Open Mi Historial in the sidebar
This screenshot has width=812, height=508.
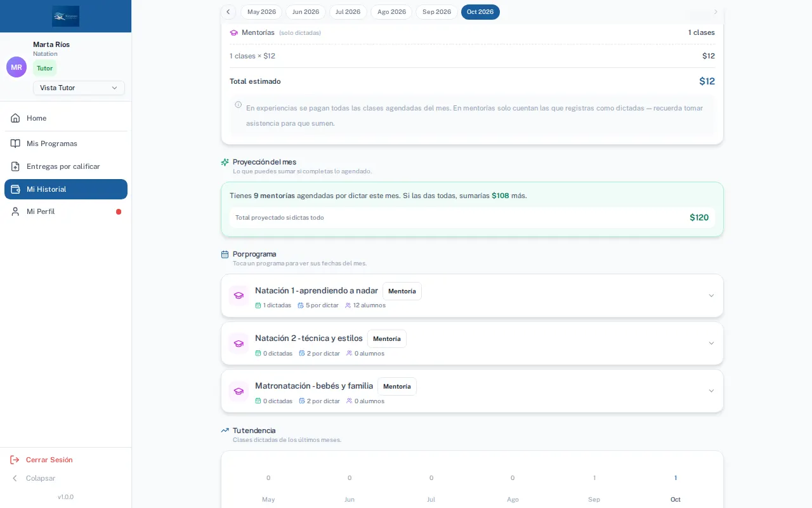[x=66, y=189]
